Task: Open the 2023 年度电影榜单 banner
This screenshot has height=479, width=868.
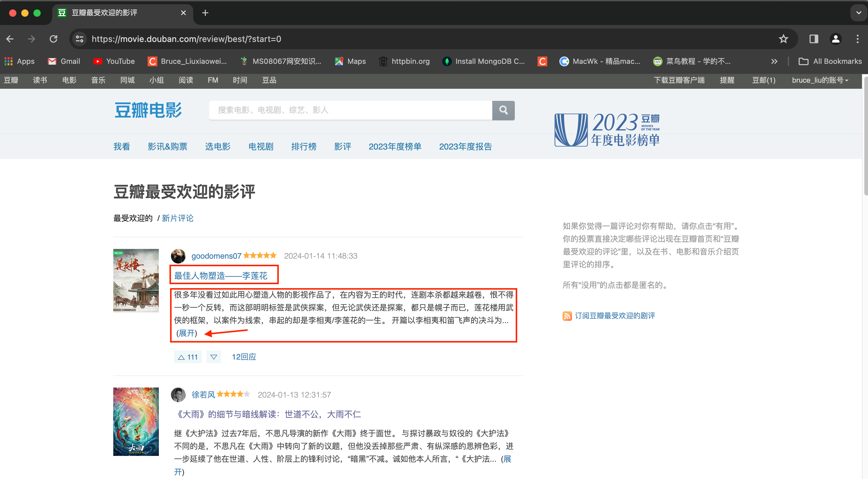Action: 607,130
